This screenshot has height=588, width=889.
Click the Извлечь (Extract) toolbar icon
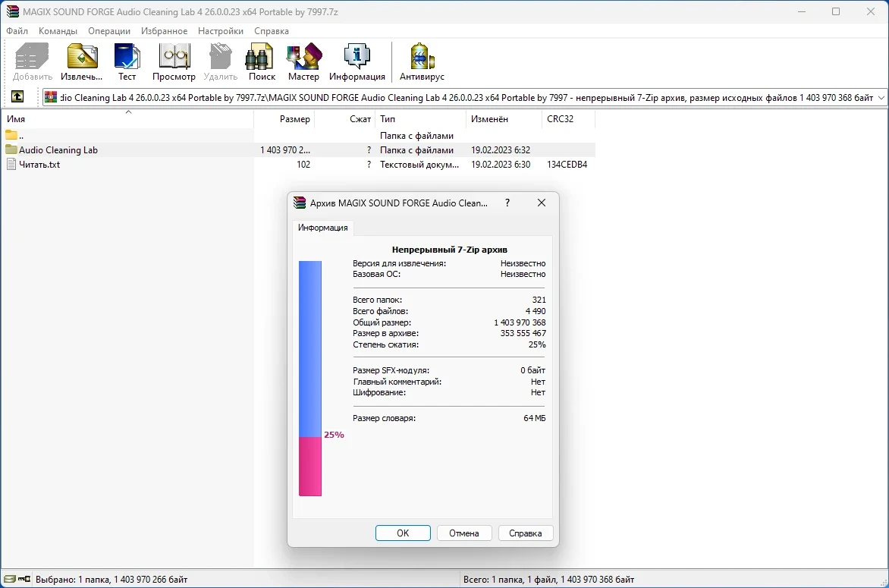pyautogui.click(x=82, y=57)
